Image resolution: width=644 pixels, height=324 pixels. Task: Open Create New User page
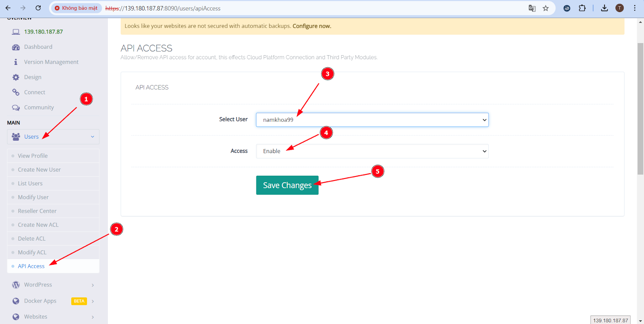pos(53,170)
